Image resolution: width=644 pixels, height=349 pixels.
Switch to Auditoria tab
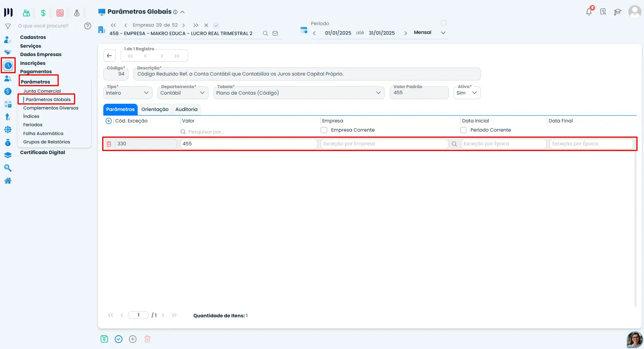coord(186,109)
